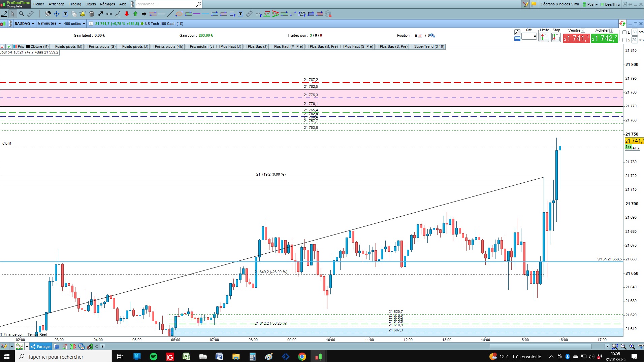Click the Qté quantity input field

[x=529, y=36]
